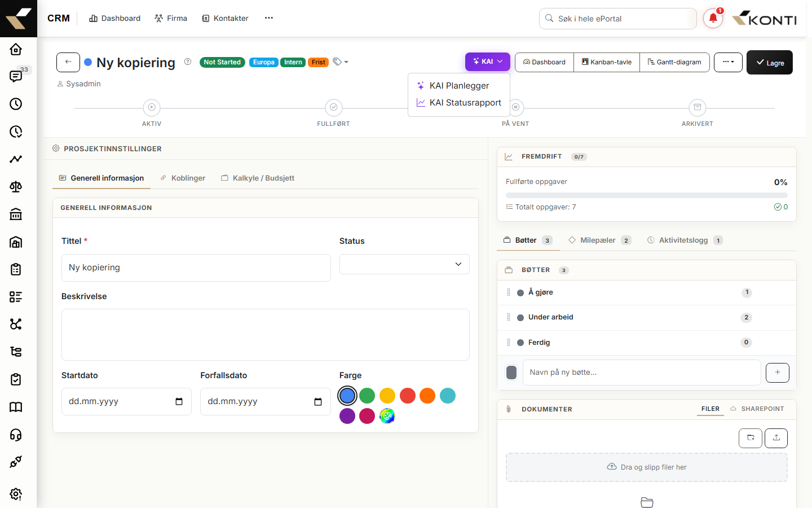
Task: Click the Tittel input field
Action: (196, 268)
